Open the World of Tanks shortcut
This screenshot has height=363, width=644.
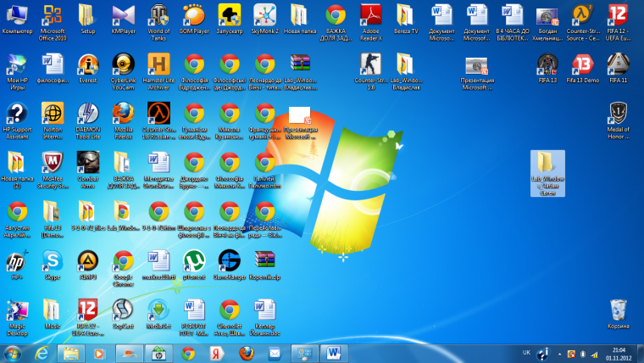[158, 15]
